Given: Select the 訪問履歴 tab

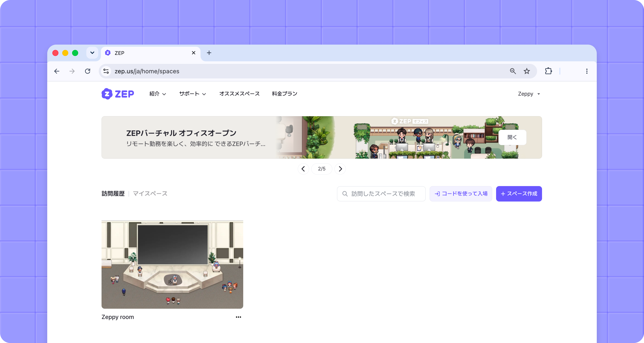Looking at the screenshot, I should coord(113,194).
